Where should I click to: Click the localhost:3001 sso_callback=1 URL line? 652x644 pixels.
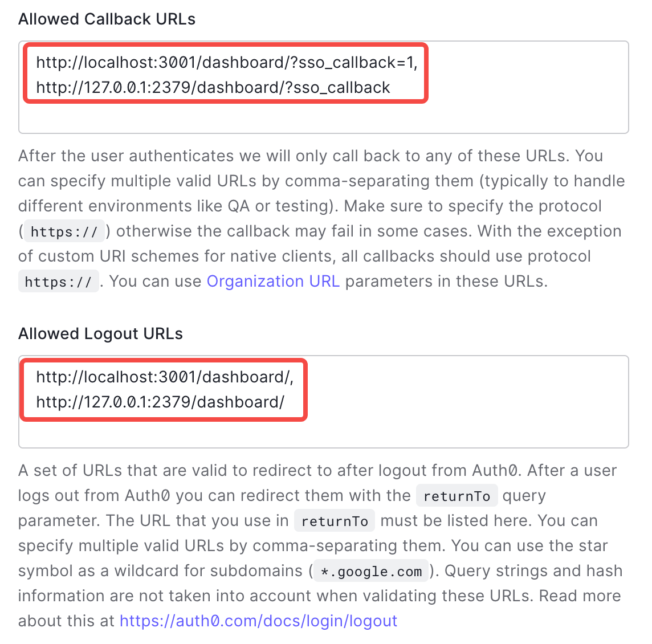click(x=226, y=63)
